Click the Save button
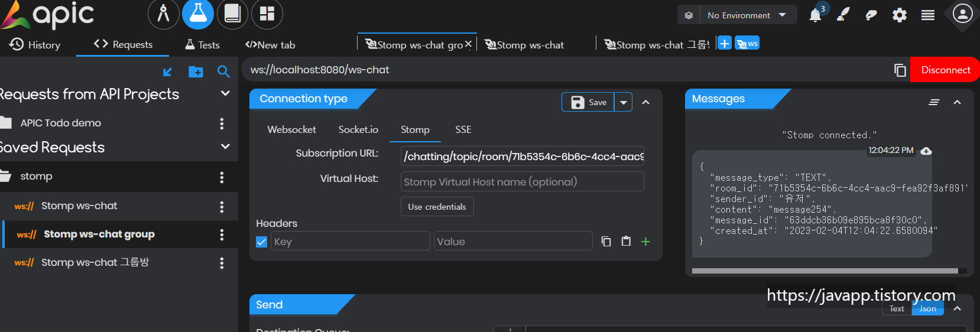Image resolution: width=980 pixels, height=332 pixels. click(588, 102)
